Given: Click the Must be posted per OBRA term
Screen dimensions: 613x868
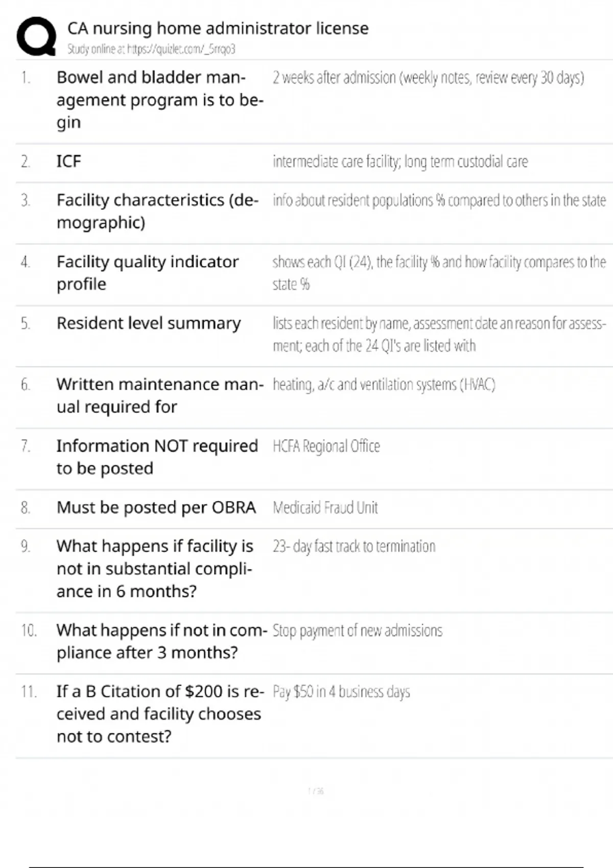Looking at the screenshot, I should coord(156,508).
